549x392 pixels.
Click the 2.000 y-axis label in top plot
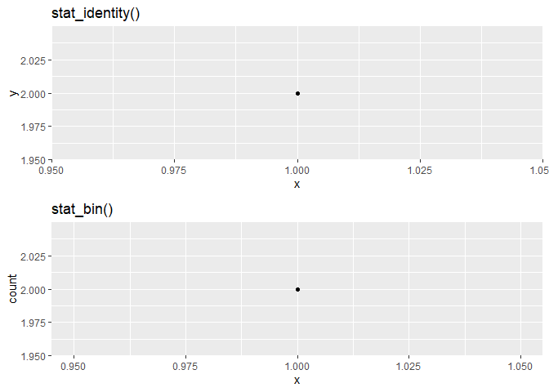33,95
